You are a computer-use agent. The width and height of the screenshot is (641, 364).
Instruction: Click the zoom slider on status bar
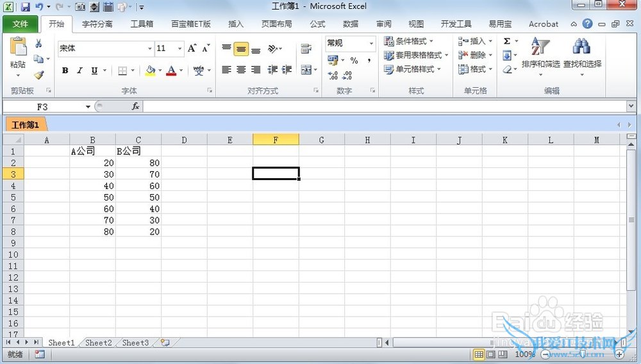point(582,354)
